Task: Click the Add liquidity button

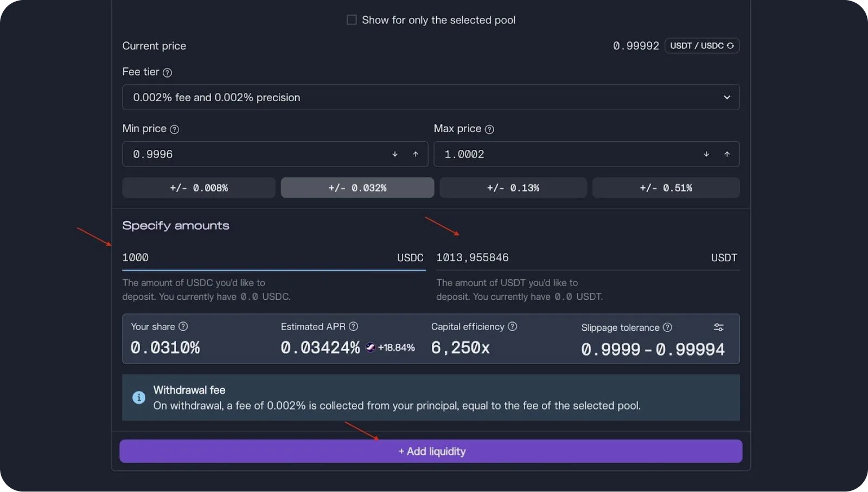Action: pyautogui.click(x=431, y=451)
